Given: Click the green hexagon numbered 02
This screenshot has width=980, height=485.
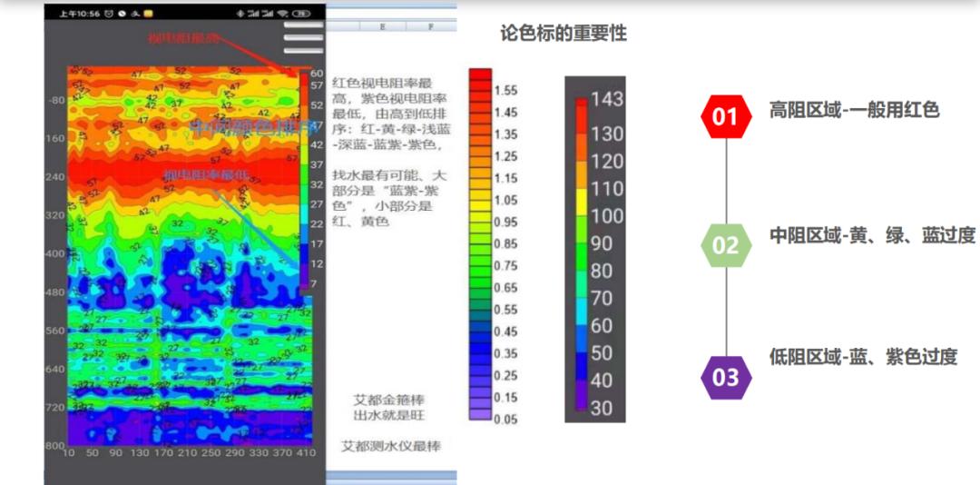Looking at the screenshot, I should tap(726, 245).
